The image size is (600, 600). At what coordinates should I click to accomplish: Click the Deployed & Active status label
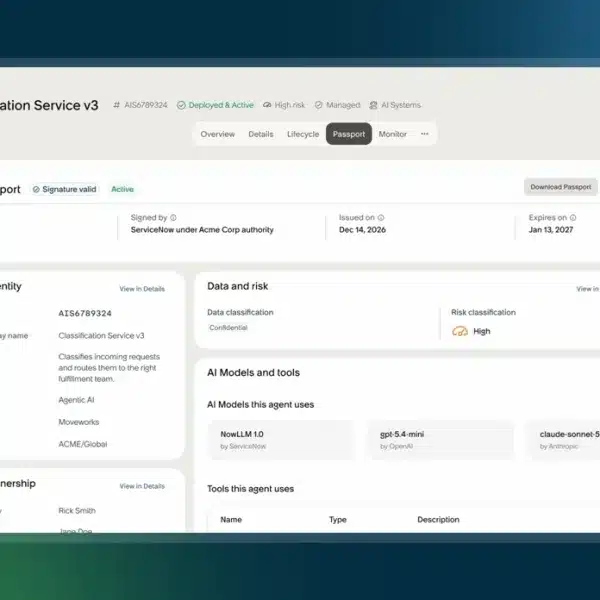[221, 105]
